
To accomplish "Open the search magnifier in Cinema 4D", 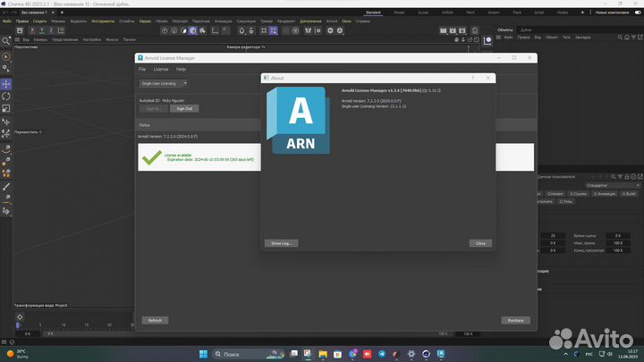I will tap(5, 41).
